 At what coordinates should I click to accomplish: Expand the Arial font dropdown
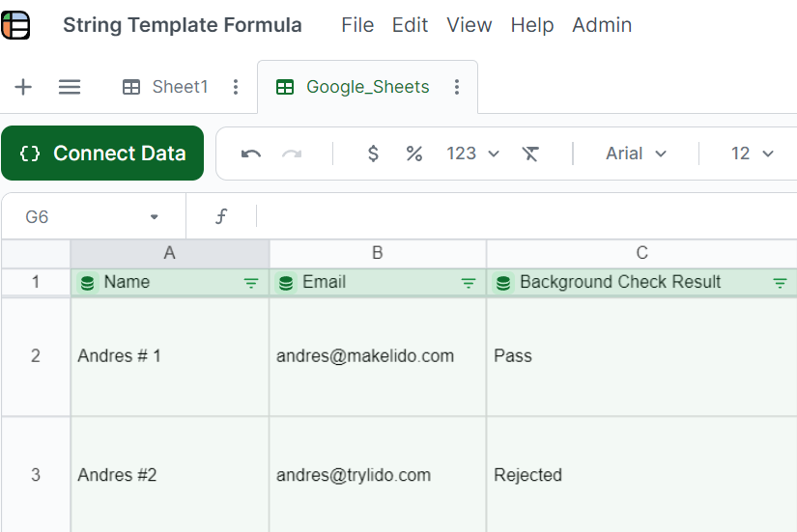636,154
